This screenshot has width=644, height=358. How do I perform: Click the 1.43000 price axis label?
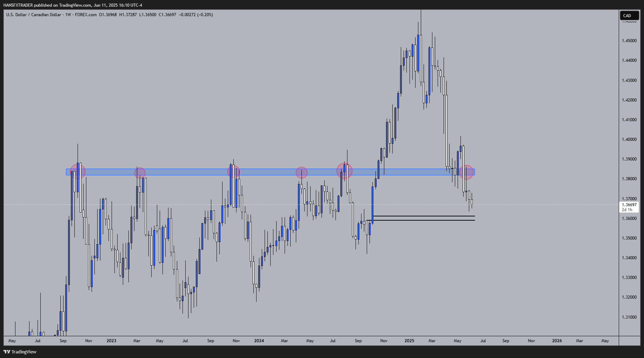629,80
